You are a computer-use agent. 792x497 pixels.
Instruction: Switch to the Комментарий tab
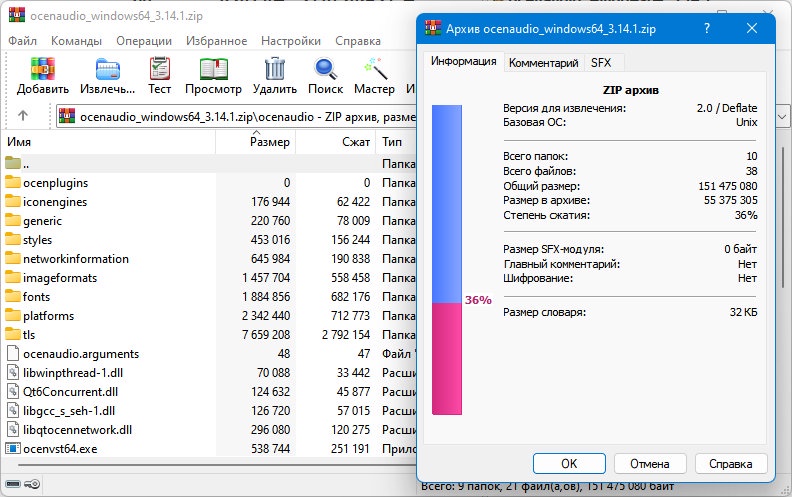pyautogui.click(x=543, y=63)
